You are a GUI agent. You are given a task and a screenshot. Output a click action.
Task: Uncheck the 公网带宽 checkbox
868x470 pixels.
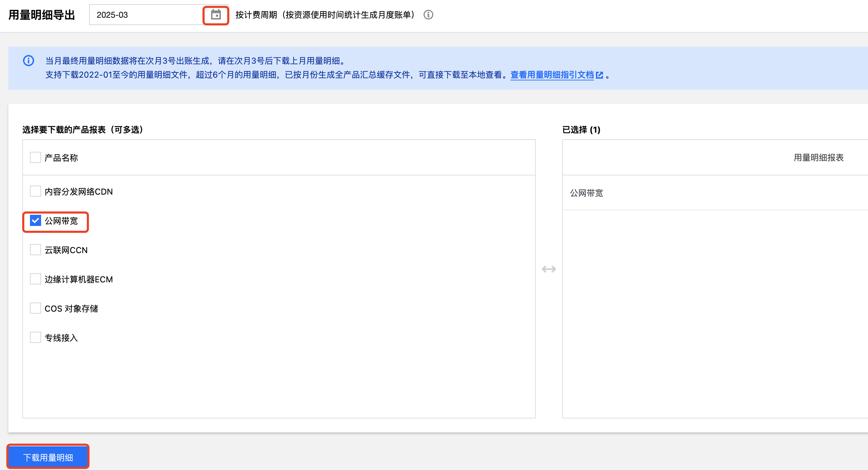point(36,221)
